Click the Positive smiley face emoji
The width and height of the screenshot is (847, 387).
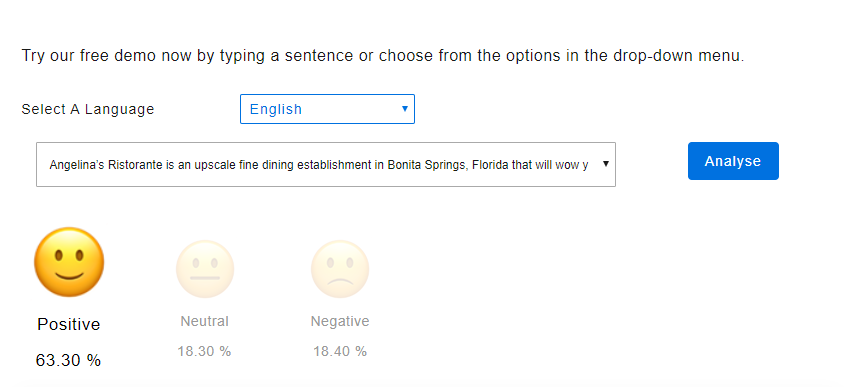[69, 262]
